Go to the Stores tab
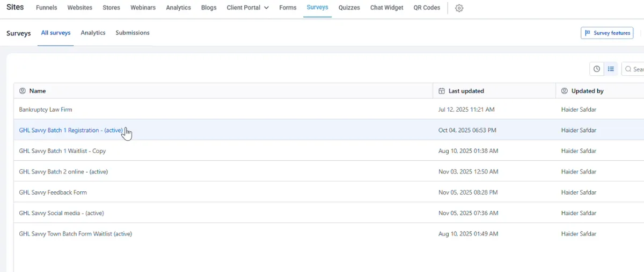Image resolution: width=644 pixels, height=272 pixels. (111, 8)
